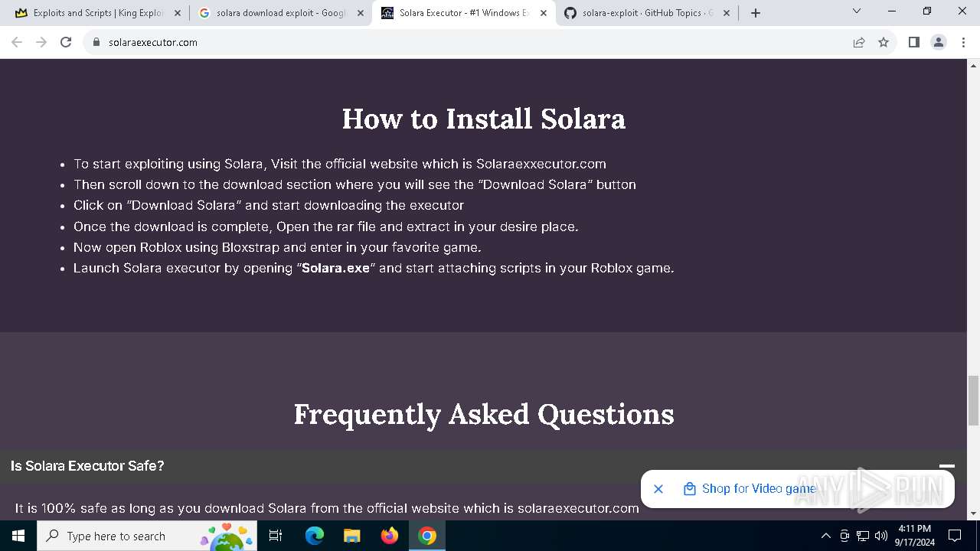The height and width of the screenshot is (551, 980).
Task: Open the tab search chevron
Action: [857, 11]
